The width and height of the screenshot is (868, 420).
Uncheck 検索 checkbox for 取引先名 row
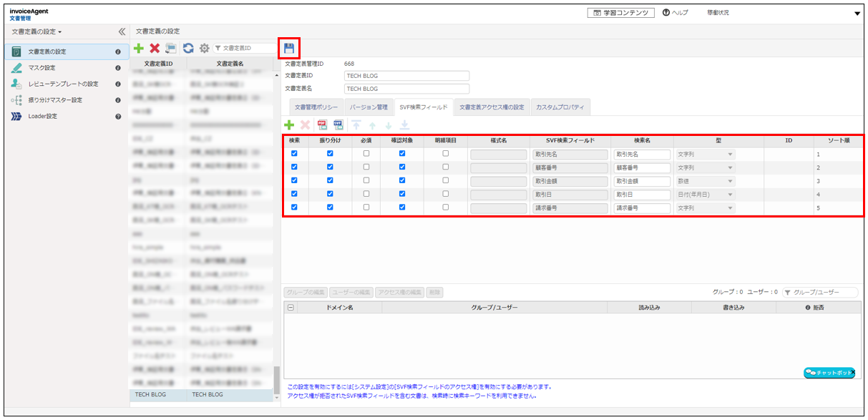pyautogui.click(x=294, y=153)
